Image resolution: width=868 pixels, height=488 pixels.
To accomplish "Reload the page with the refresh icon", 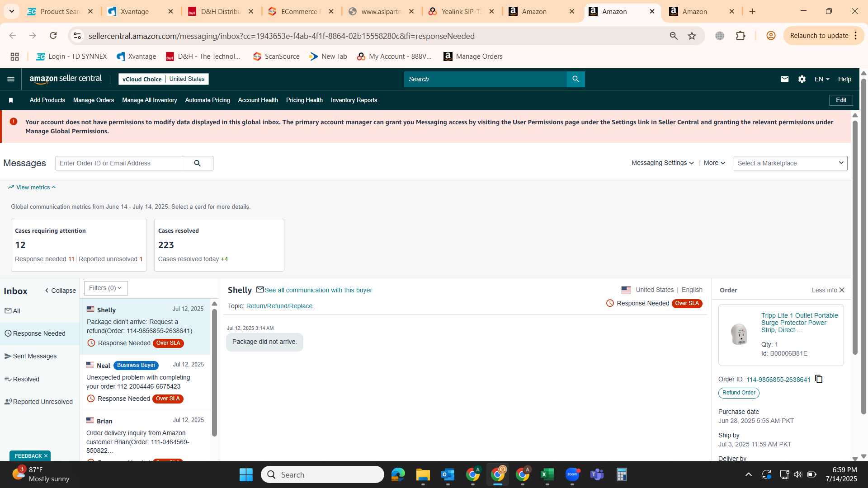I will coord(53,36).
